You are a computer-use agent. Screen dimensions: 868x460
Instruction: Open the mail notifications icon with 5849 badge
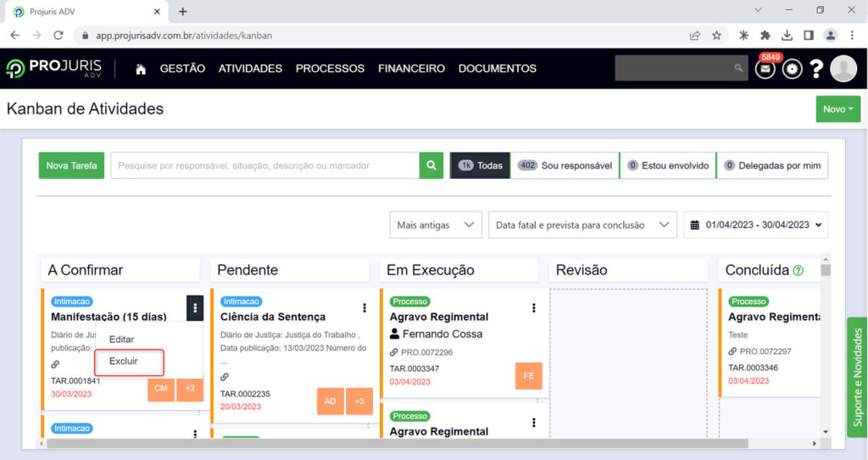[x=765, y=69]
